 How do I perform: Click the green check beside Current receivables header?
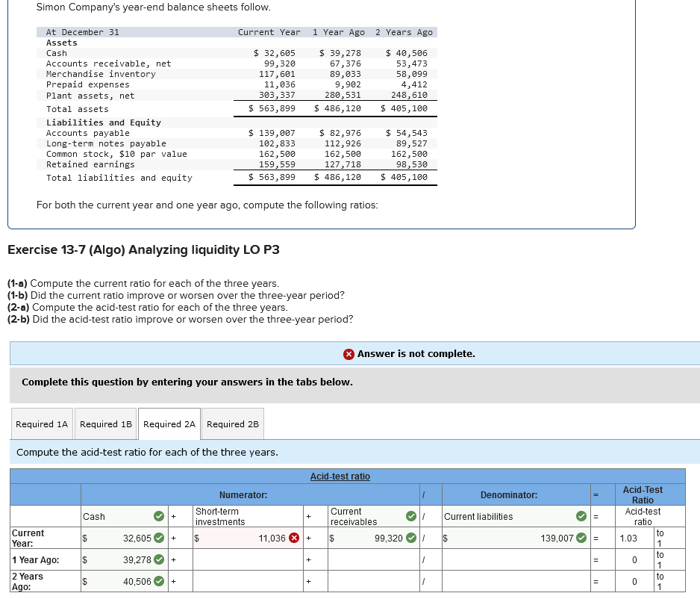(411, 516)
